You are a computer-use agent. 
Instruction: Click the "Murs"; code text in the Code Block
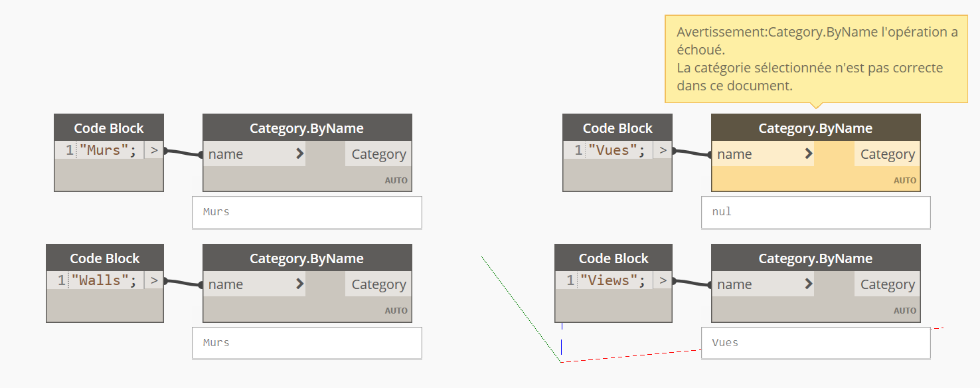pos(108,150)
